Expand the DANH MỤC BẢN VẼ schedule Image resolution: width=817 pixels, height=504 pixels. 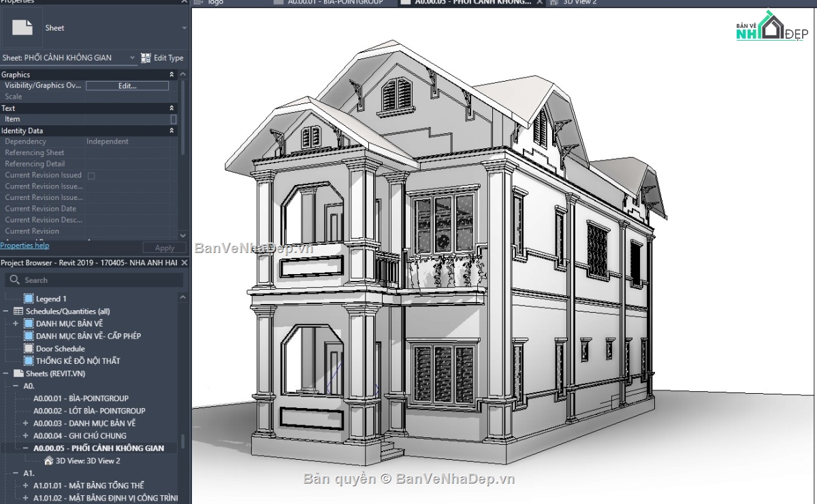16,324
